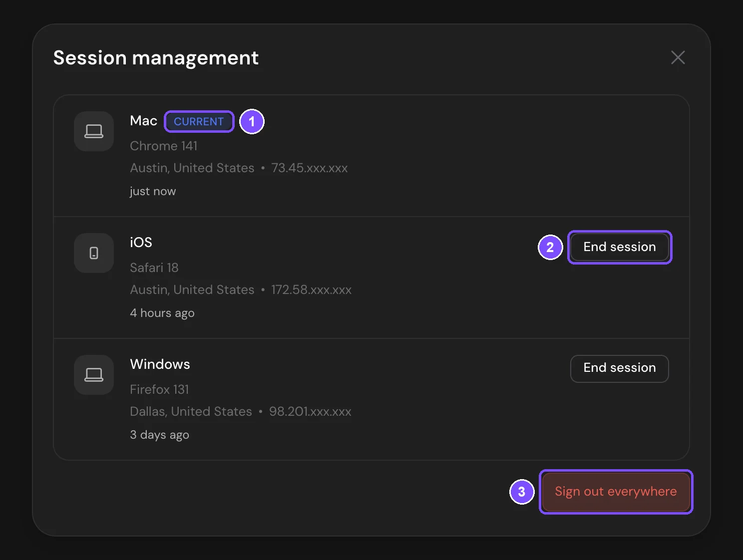
Task: Click the '3 days ago' timestamp
Action: 159,435
